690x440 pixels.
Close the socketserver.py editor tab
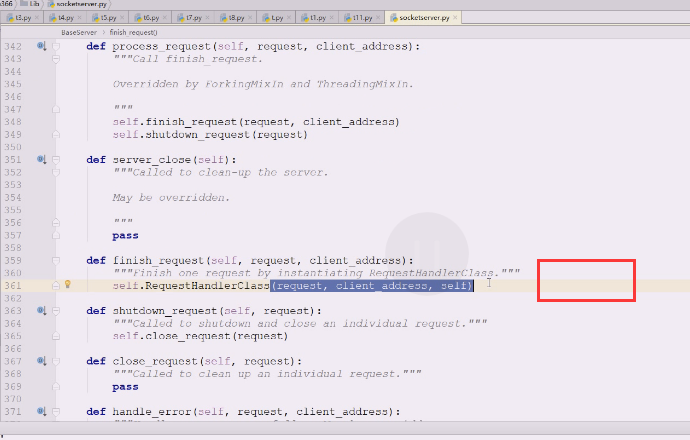click(x=455, y=18)
